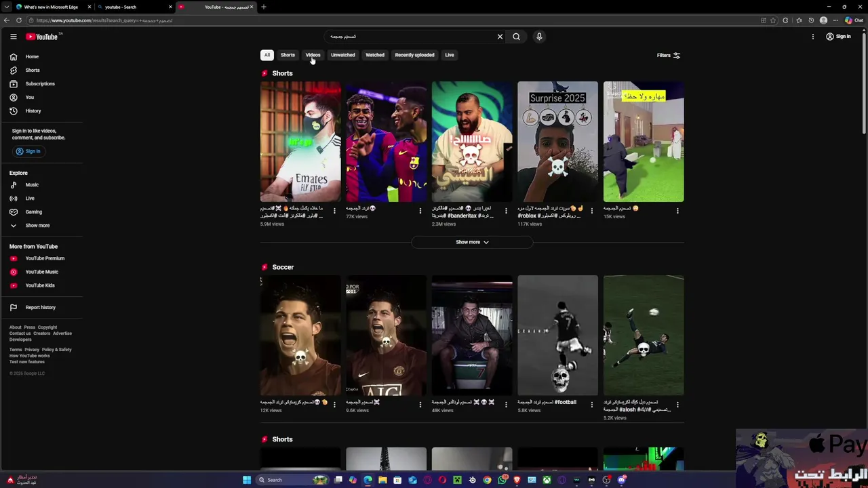
Task: Expand Show more below Shorts shelf
Action: click(472, 242)
